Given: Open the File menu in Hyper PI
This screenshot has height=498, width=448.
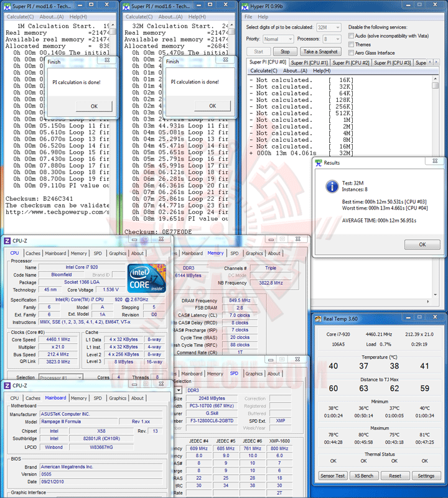Looking at the screenshot, I should 248,17.
